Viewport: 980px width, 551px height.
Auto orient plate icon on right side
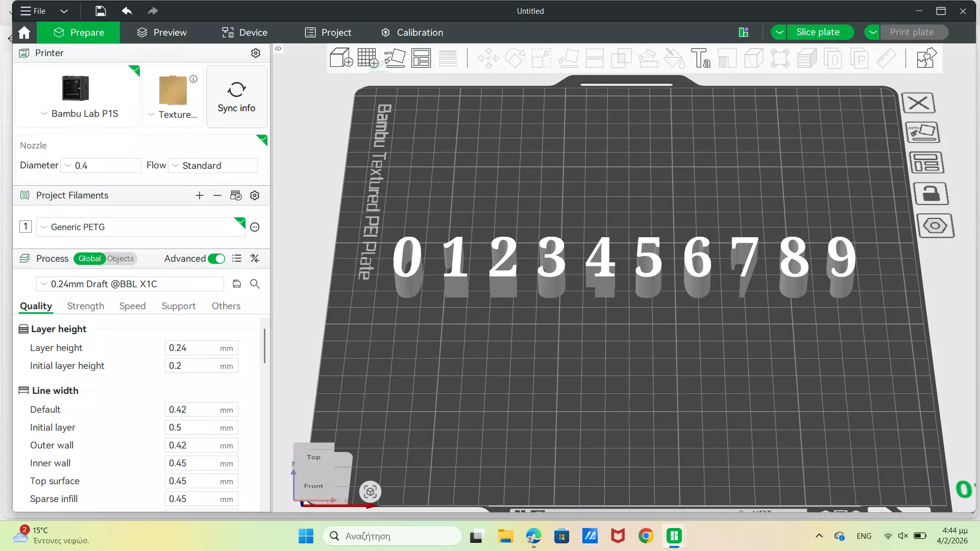pyautogui.click(x=922, y=133)
